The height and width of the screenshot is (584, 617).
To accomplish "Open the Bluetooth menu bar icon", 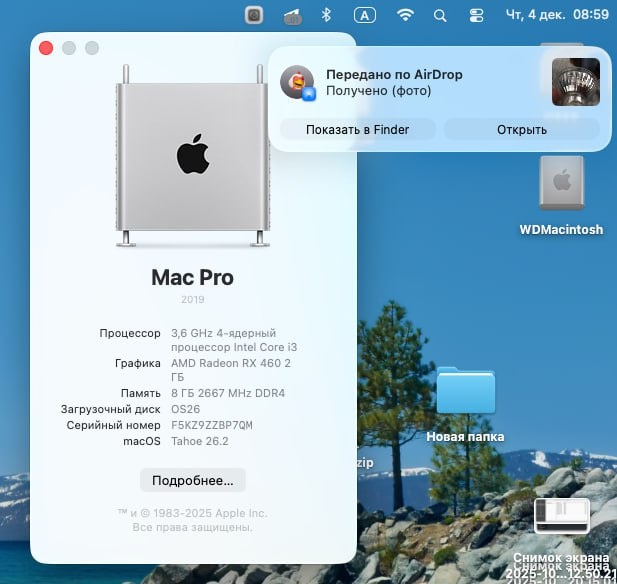I will click(326, 15).
